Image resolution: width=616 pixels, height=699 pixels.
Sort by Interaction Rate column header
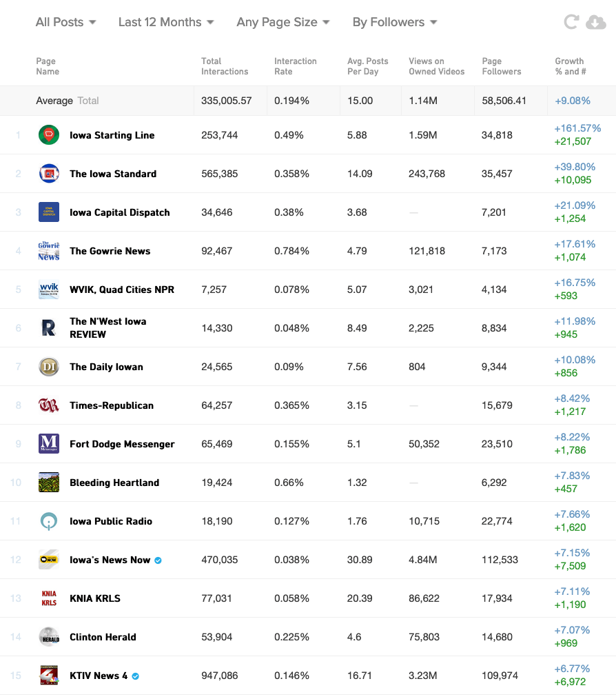[x=295, y=66]
